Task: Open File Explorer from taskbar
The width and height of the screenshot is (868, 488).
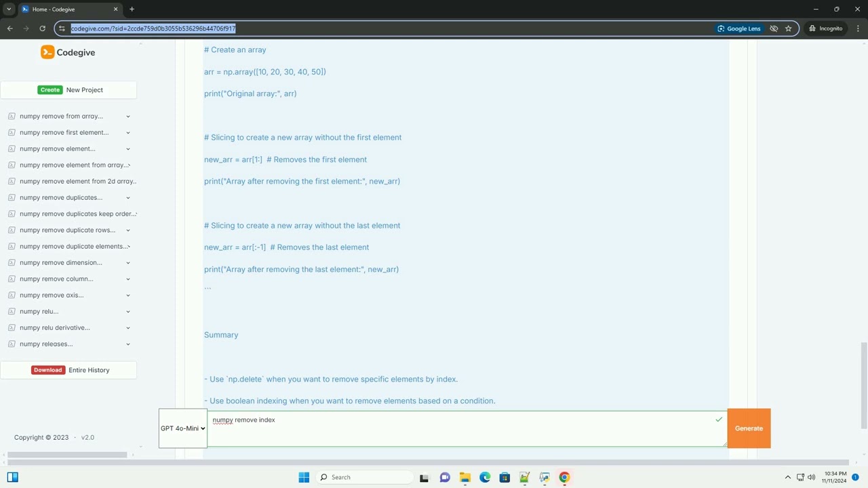Action: (465, 477)
